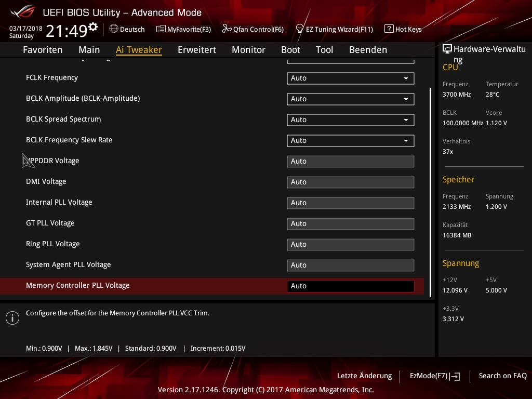Screen dimensions: 532x399
Task: Click the 03/17/2018 date text
Action: click(25, 28)
